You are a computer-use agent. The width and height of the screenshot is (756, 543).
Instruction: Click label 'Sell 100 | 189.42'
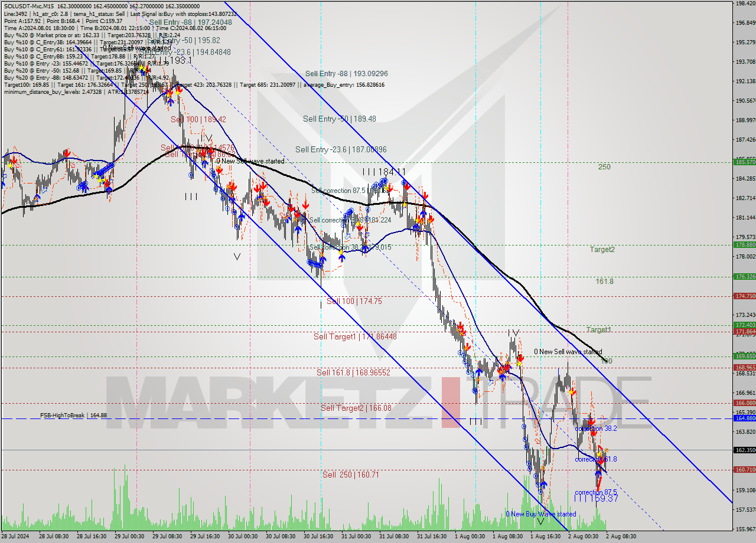point(198,119)
